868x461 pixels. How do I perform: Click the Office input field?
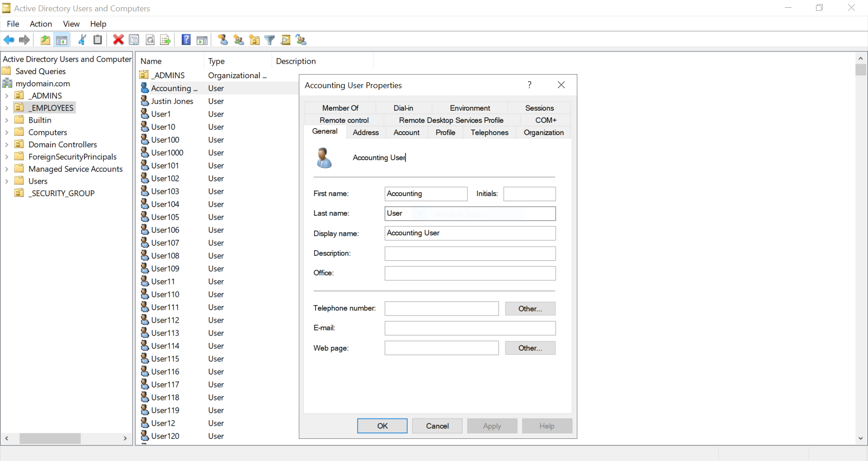coord(470,273)
